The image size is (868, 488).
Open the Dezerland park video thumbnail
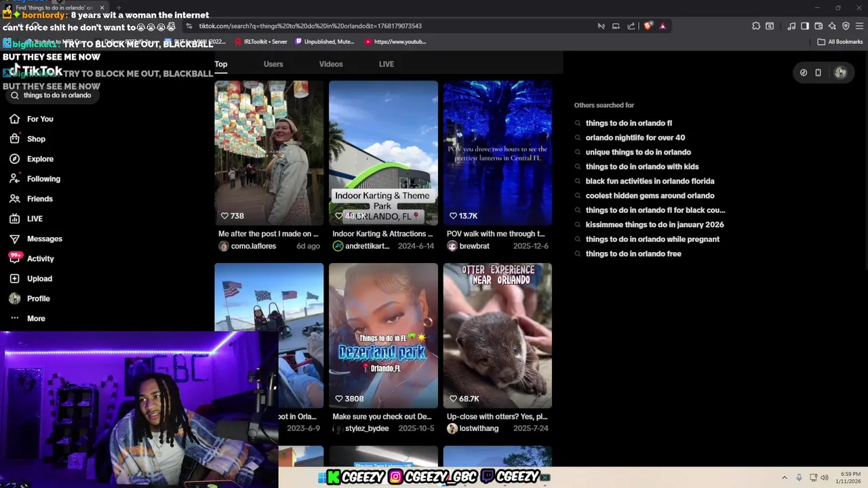383,335
